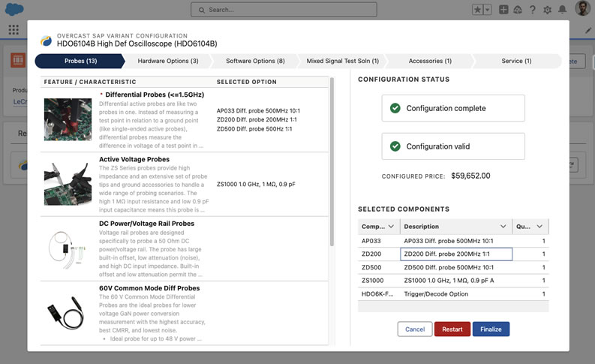Click the Configuration complete green check icon
Image resolution: width=595 pixels, height=364 pixels.
[x=395, y=108]
